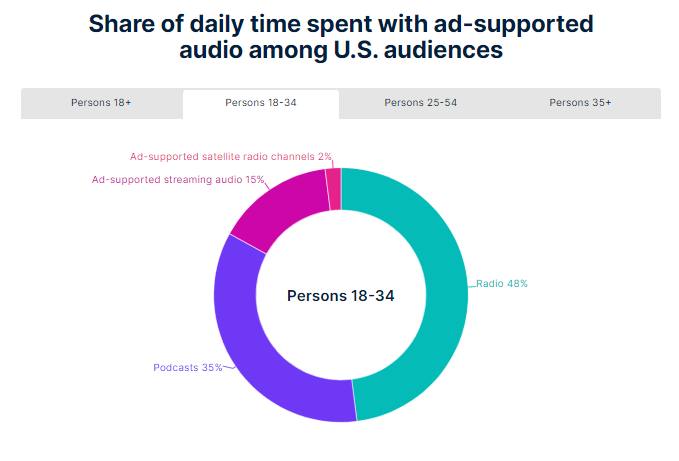679x461 pixels.
Task: Click the streaming audio label connector line
Action: click(x=267, y=185)
